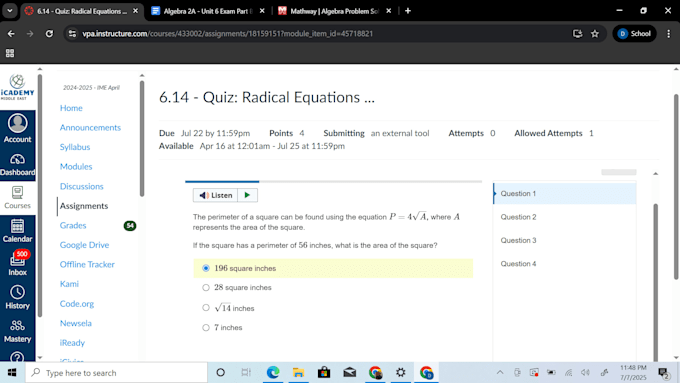Open the School profile button
The width and height of the screenshot is (680, 383).
click(x=634, y=33)
